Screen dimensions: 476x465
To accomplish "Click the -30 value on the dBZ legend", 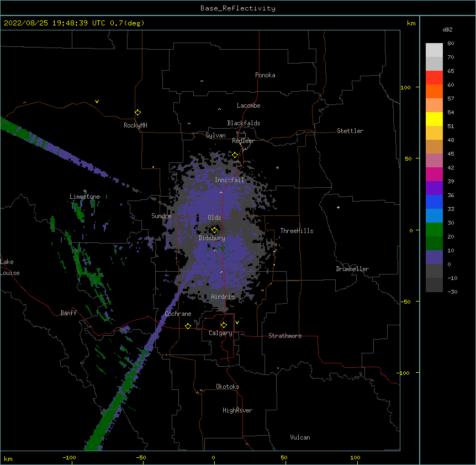I will click(x=452, y=292).
